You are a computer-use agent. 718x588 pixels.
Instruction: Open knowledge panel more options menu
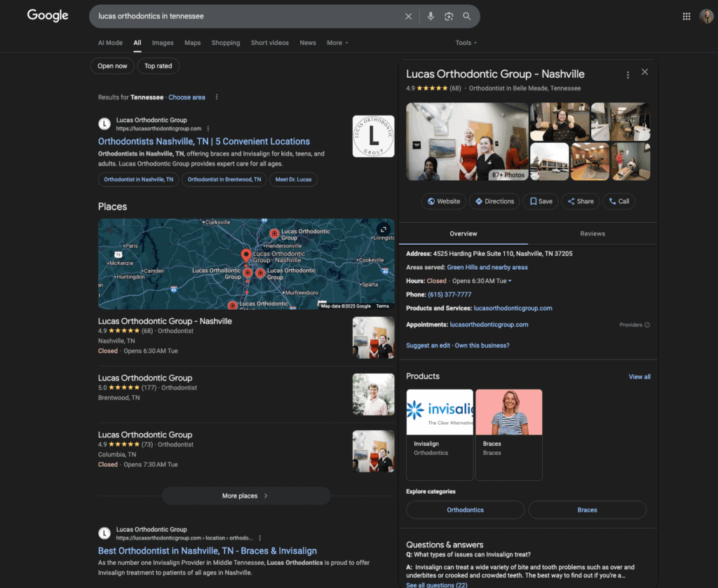[628, 74]
